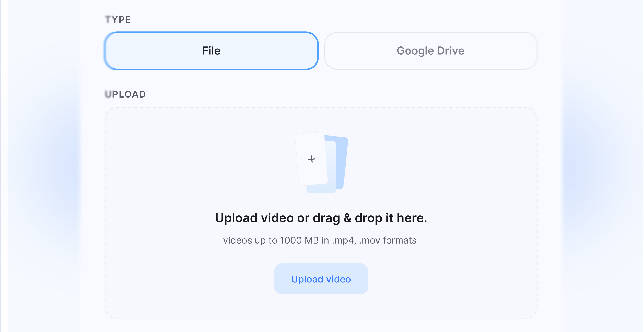Click the UPLOAD section label
Viewport: 644px width, 332px height.
pyautogui.click(x=125, y=94)
